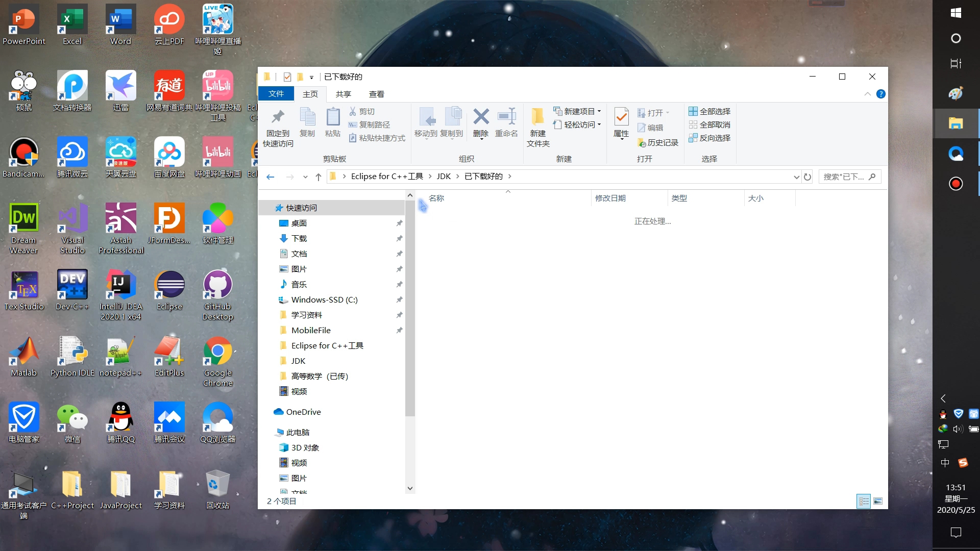
Task: Click the Pin to Quick Access icon
Action: tap(278, 117)
